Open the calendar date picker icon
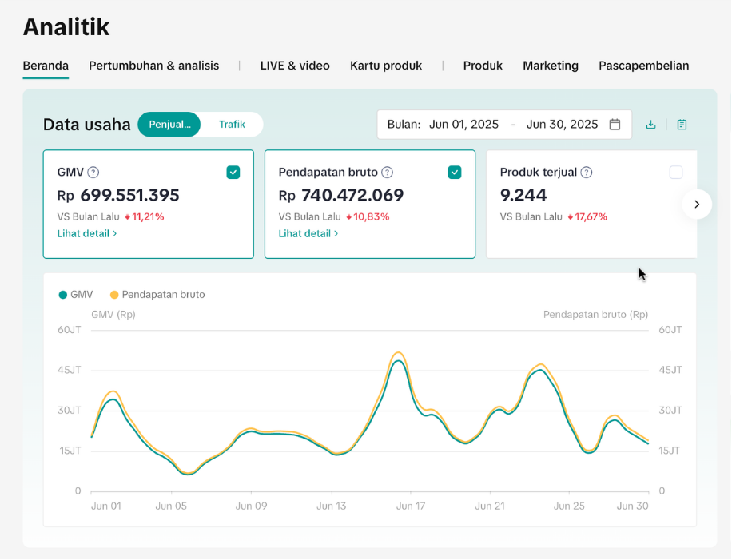732x560 pixels. [x=615, y=125]
